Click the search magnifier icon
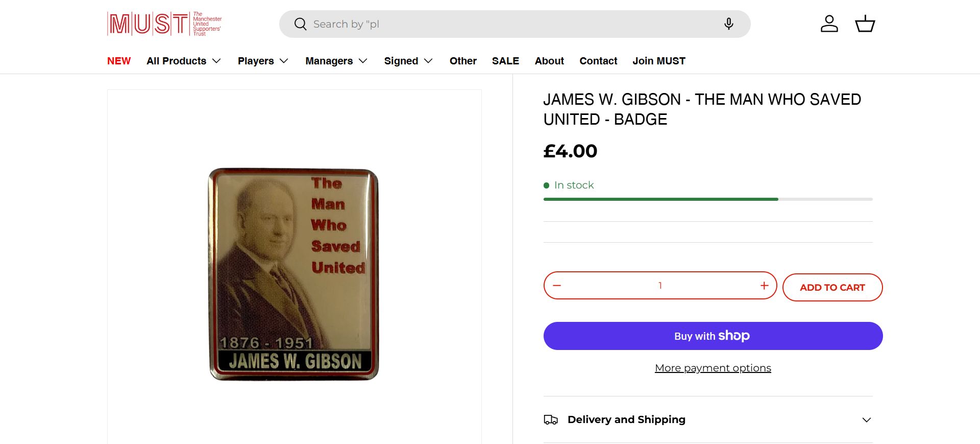 click(301, 24)
